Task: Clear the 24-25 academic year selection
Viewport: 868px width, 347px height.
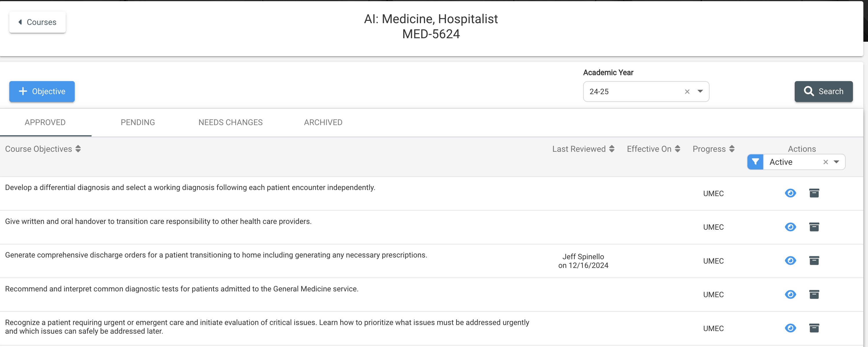Action: click(x=688, y=92)
